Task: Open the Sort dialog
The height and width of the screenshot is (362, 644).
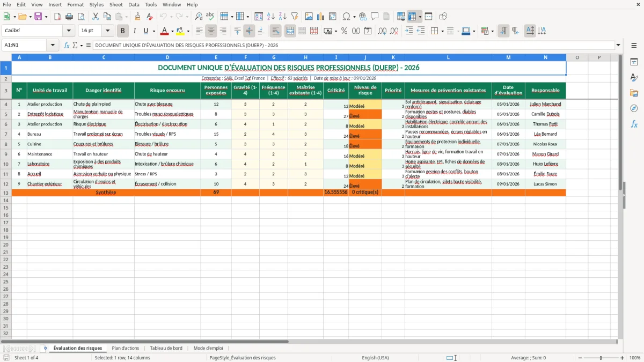Action: pyautogui.click(x=259, y=17)
